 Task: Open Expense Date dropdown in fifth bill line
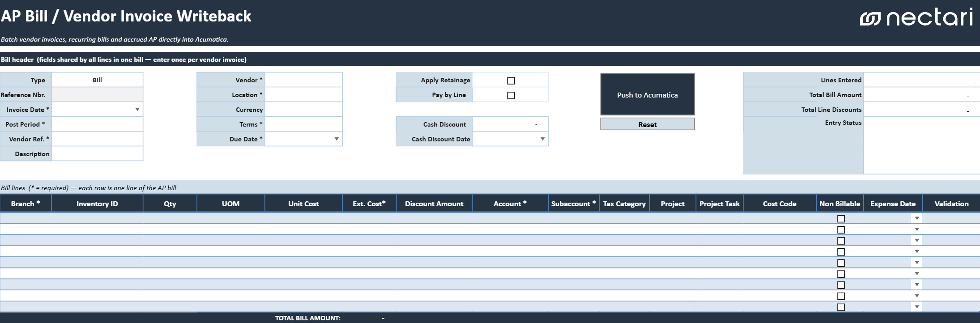[x=917, y=263]
